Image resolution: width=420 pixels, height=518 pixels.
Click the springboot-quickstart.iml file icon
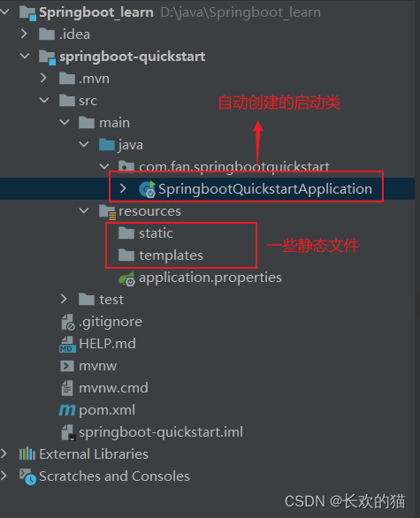click(68, 432)
